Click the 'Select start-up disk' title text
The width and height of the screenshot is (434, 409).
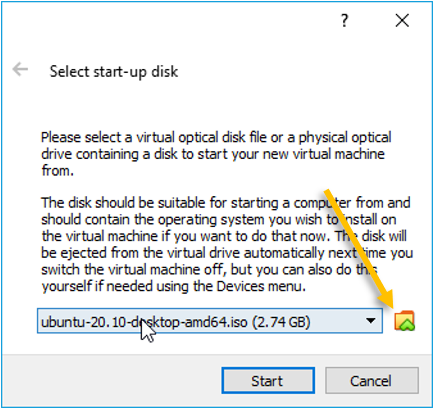tap(114, 72)
